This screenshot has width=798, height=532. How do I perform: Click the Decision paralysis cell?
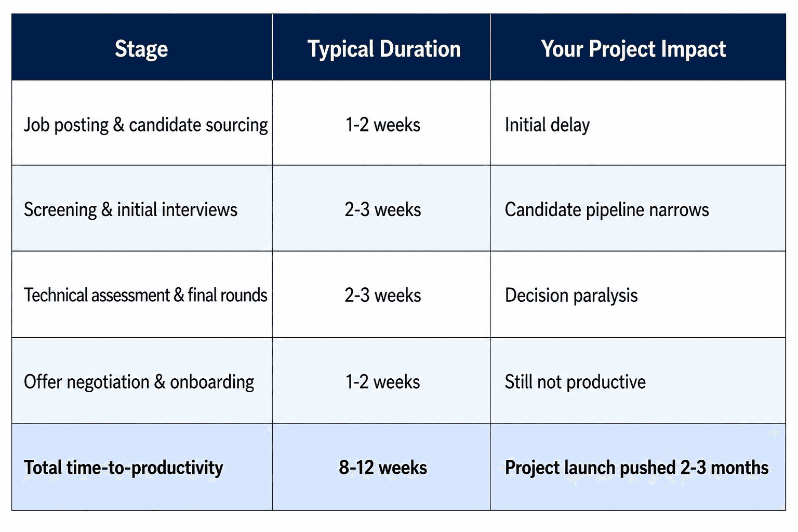[638, 295]
